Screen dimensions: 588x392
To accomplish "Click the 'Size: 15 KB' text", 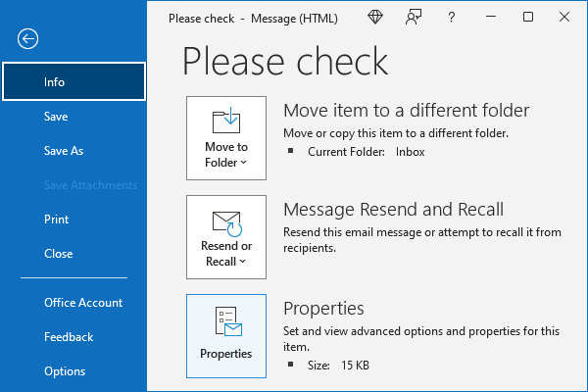I will 338,365.
